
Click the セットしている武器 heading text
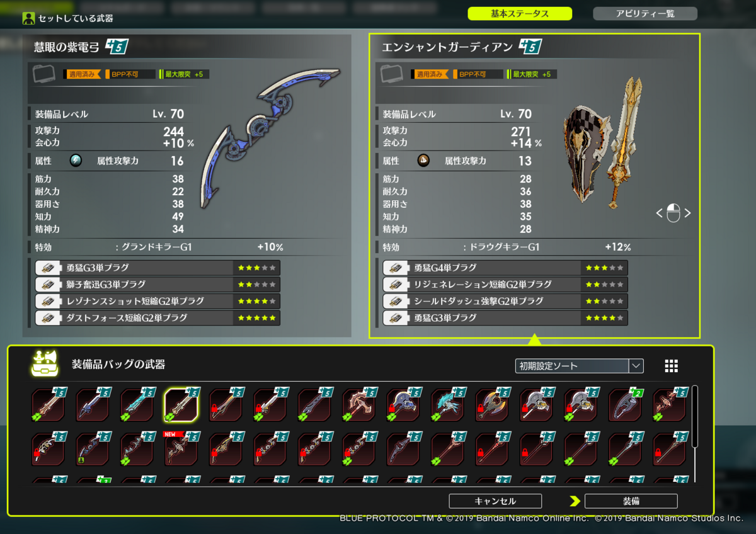(76, 18)
